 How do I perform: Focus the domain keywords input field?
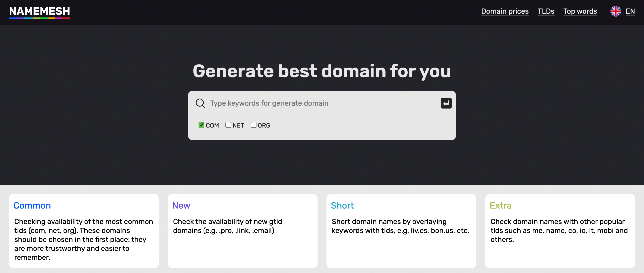pos(322,103)
